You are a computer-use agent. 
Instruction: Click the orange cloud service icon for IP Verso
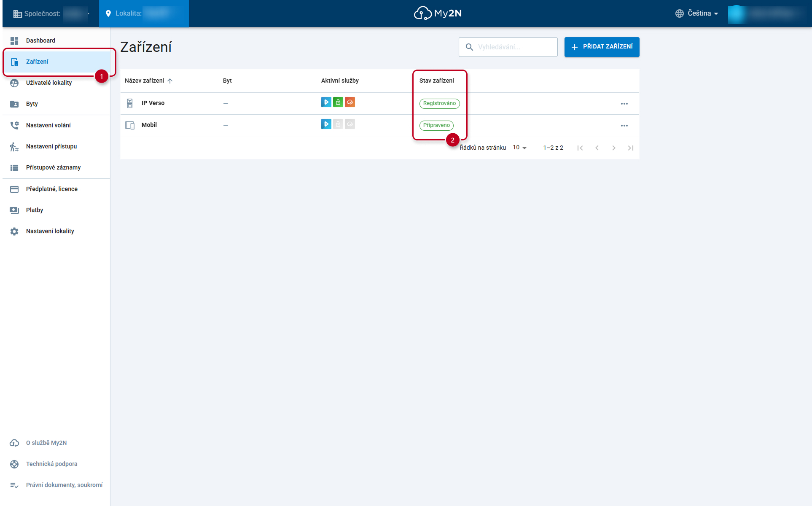point(350,102)
